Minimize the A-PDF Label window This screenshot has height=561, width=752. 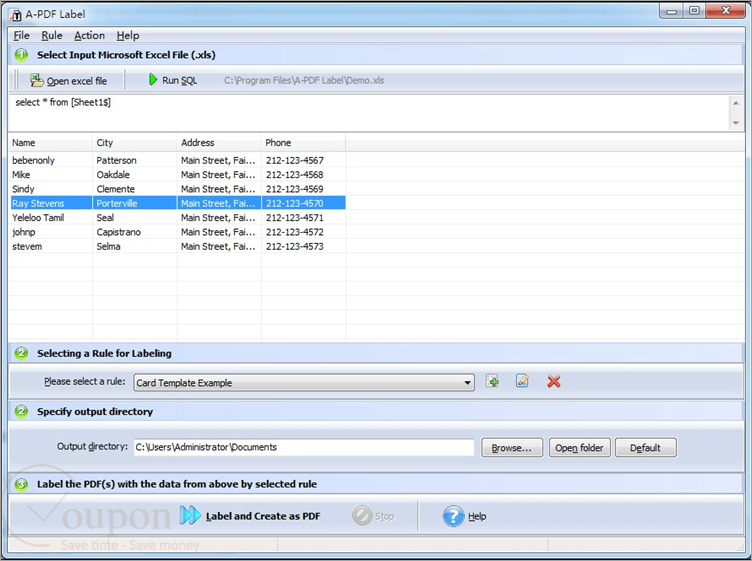click(672, 11)
